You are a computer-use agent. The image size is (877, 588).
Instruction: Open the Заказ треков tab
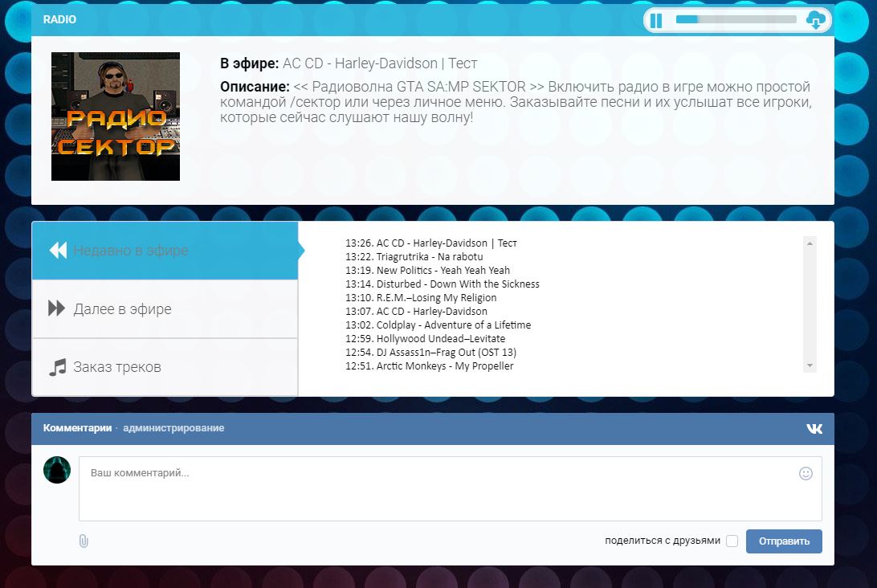(x=165, y=367)
